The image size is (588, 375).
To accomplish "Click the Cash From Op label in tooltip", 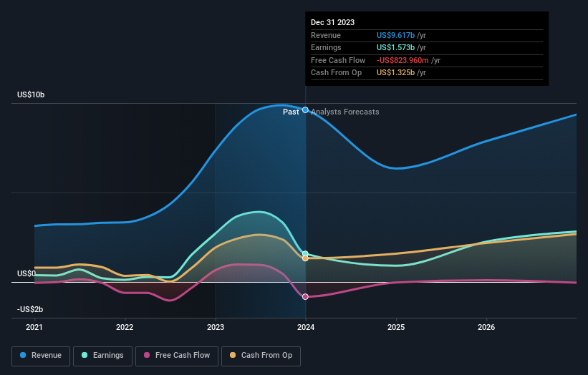I will tap(337, 73).
